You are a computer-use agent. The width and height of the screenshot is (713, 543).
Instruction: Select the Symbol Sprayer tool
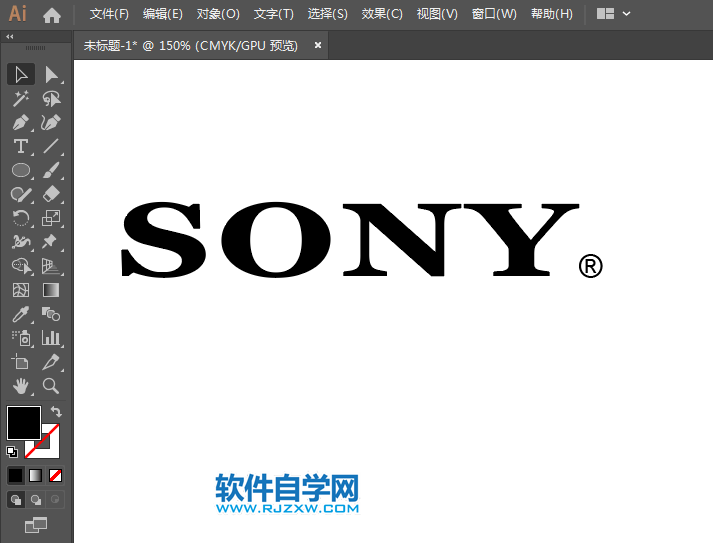pyautogui.click(x=21, y=338)
